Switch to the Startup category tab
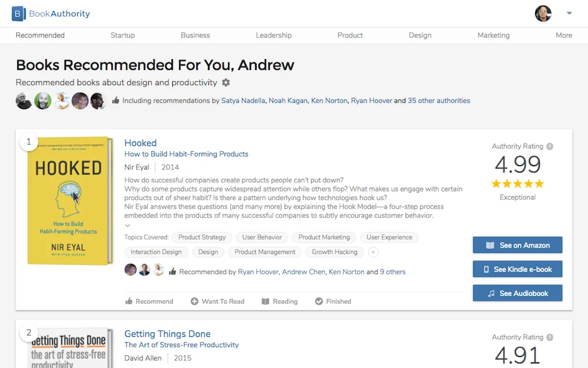 [x=122, y=35]
